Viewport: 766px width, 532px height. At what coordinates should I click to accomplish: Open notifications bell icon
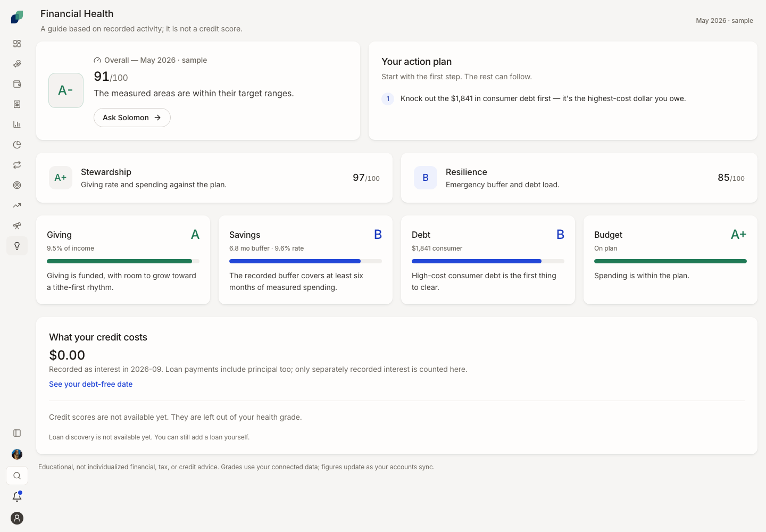click(x=17, y=496)
